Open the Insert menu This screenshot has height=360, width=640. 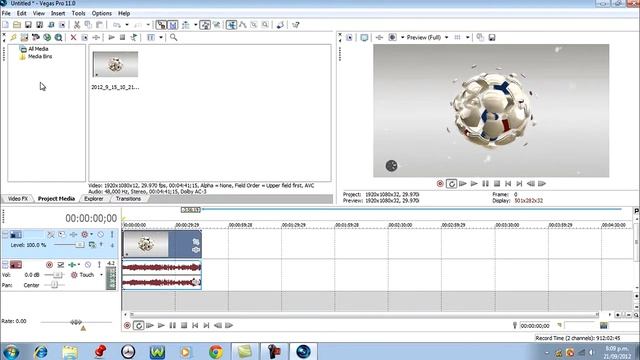pos(58,13)
